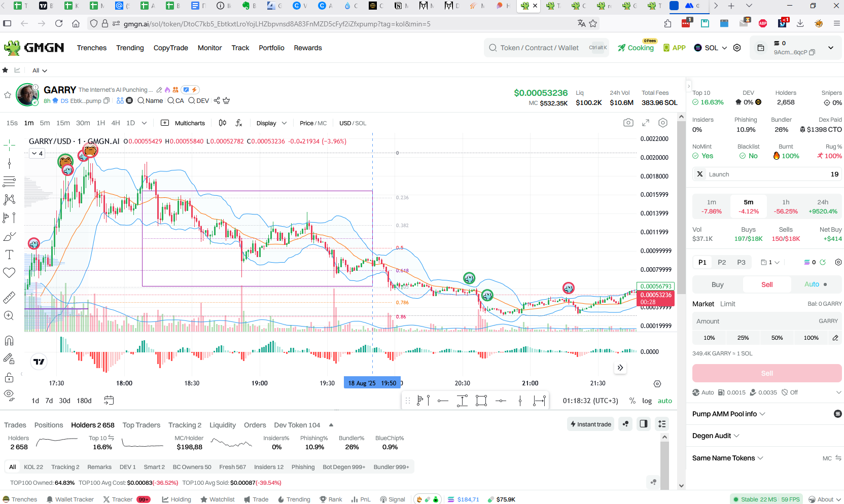Toggle log scale on chart
This screenshot has height=504, width=844.
pos(647,401)
